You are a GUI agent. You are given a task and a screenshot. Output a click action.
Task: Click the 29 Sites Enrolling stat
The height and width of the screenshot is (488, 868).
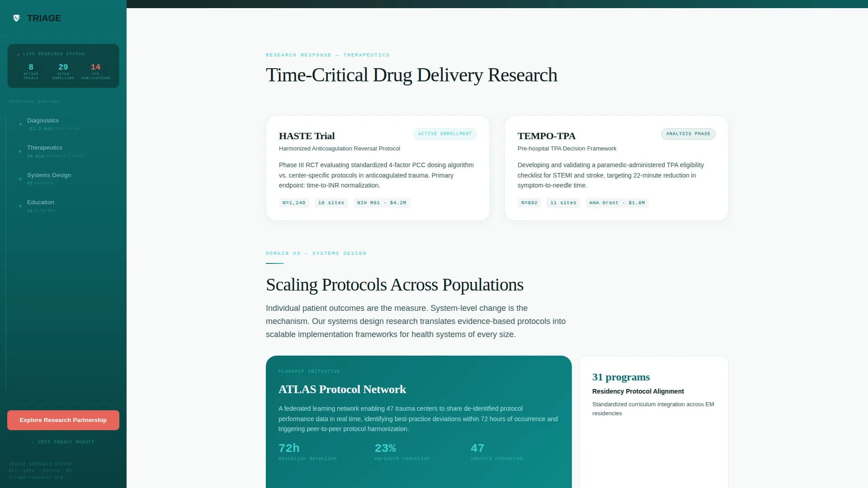click(x=63, y=71)
